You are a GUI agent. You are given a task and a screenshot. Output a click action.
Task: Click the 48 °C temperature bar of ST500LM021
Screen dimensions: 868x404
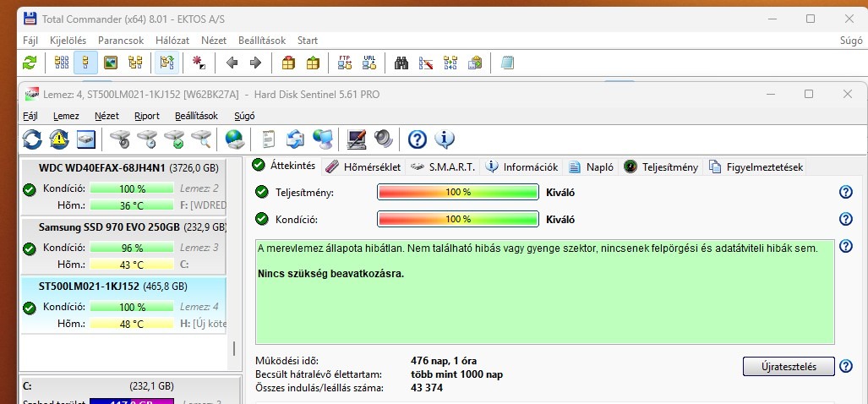click(132, 324)
